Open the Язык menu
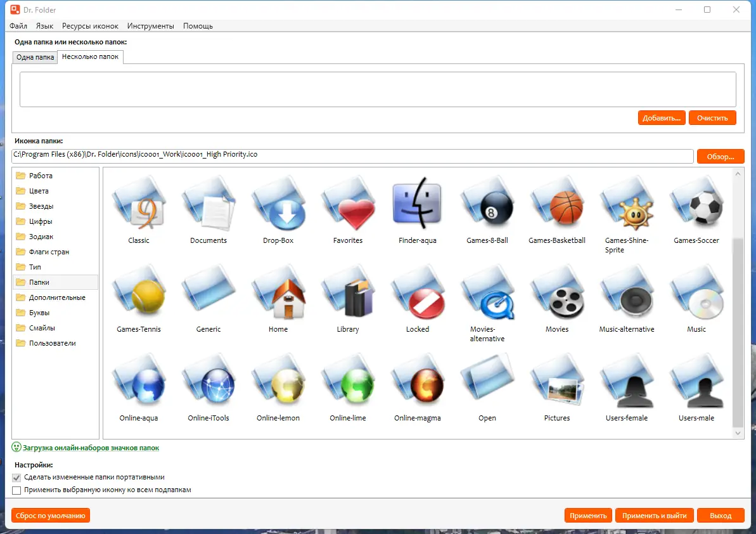This screenshot has width=756, height=534. point(44,26)
